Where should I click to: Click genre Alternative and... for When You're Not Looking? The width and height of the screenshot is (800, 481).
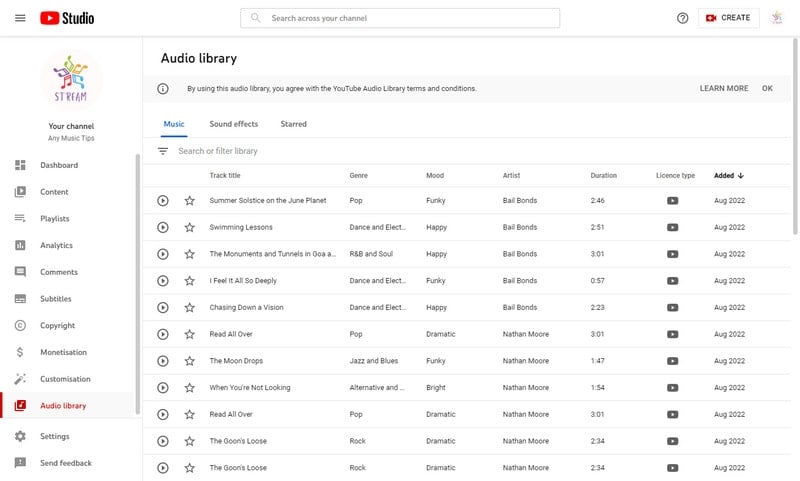pos(377,388)
